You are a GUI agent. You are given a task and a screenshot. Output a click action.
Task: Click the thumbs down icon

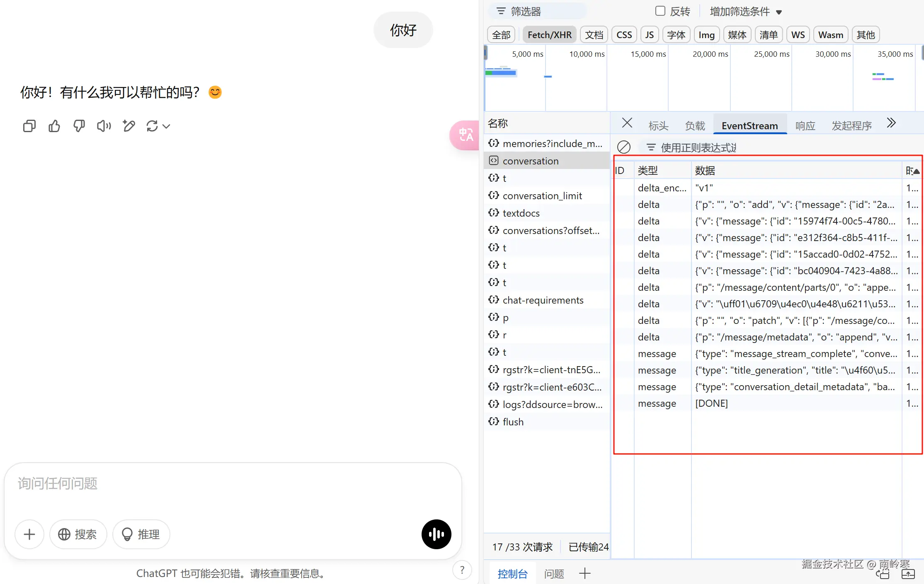[79, 126]
